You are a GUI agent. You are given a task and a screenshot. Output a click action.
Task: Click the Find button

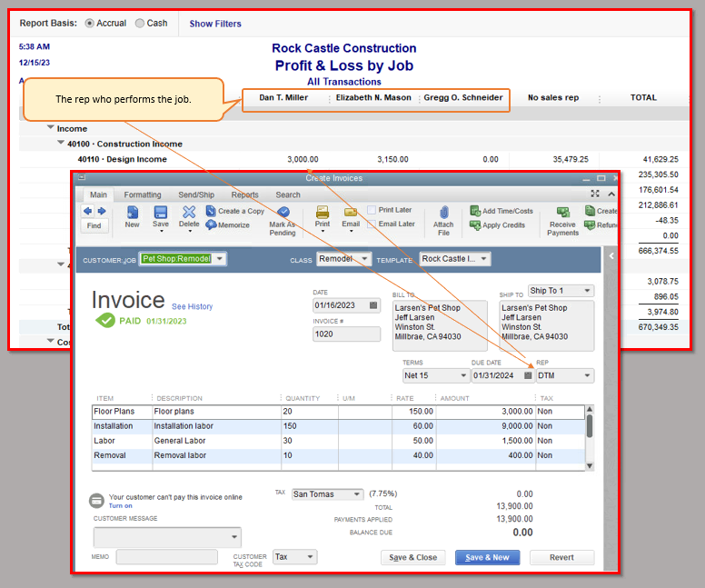tap(94, 226)
